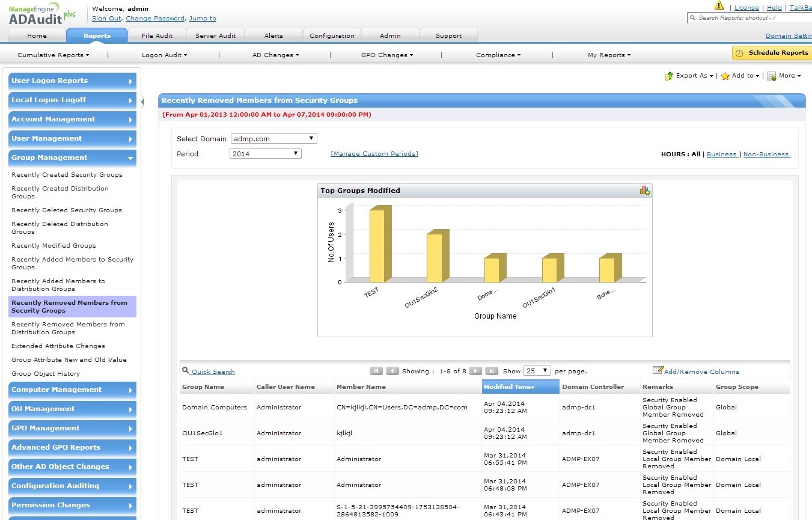Go to the previous page of results

coord(392,371)
